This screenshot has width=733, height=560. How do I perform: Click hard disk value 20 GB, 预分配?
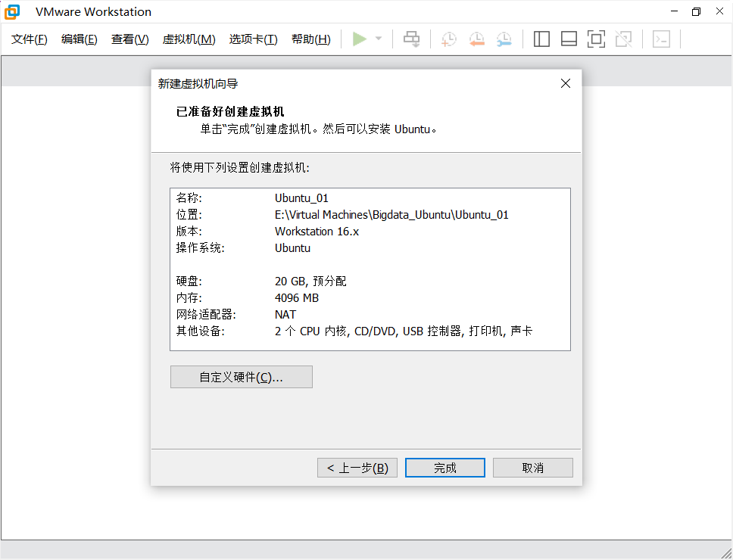tap(311, 282)
